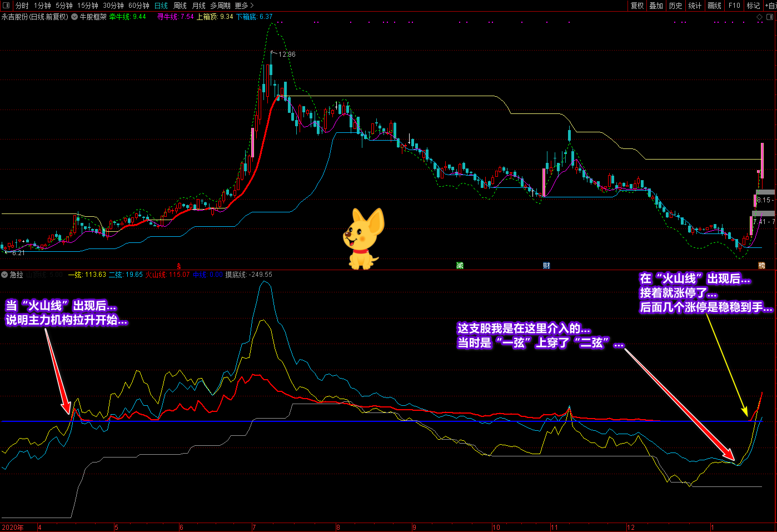777x532 pixels.
Task: Expand the 急拉 indicator dropdown
Action: click(x=4, y=275)
